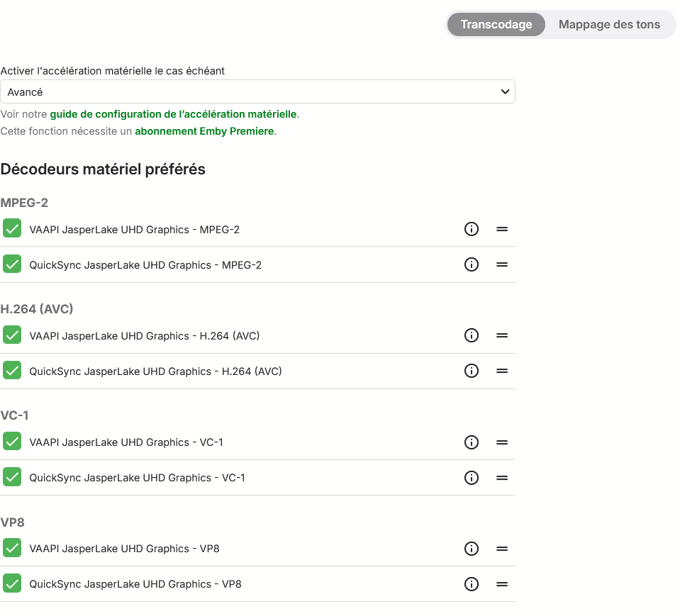
Task: Show info for VAAPI VC-1 decoder
Action: (471, 442)
